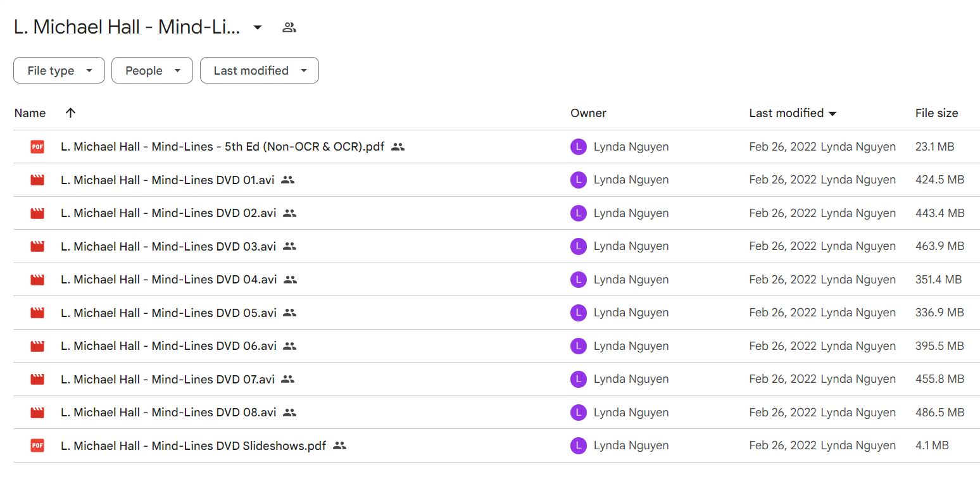Click the PDF icon for Mind-Lines 5th Ed file

coord(37,147)
